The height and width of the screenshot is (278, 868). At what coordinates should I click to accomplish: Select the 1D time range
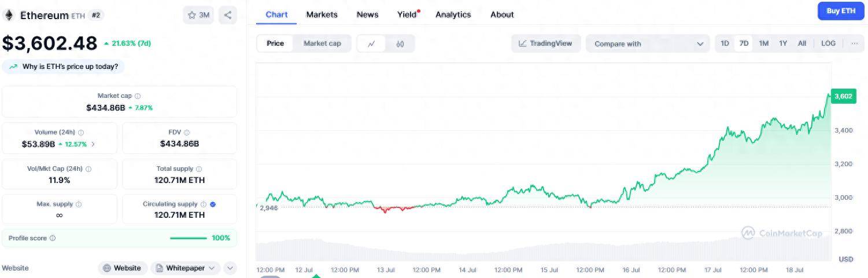click(x=725, y=43)
